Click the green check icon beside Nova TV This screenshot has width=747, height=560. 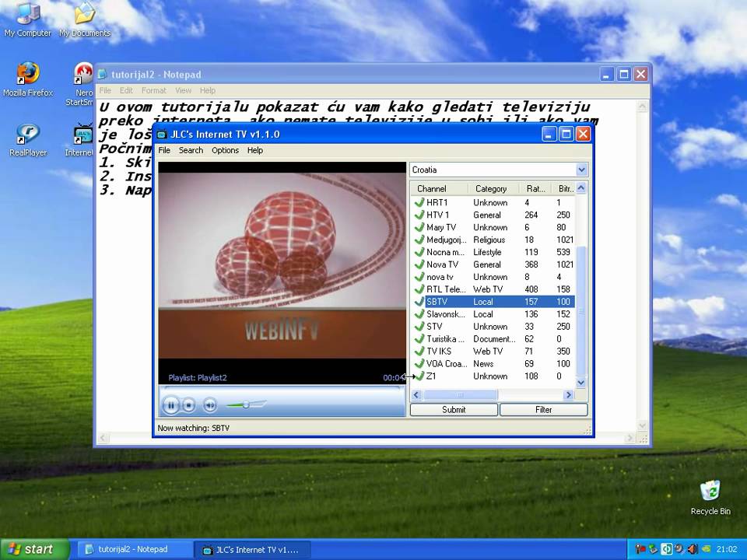point(419,264)
